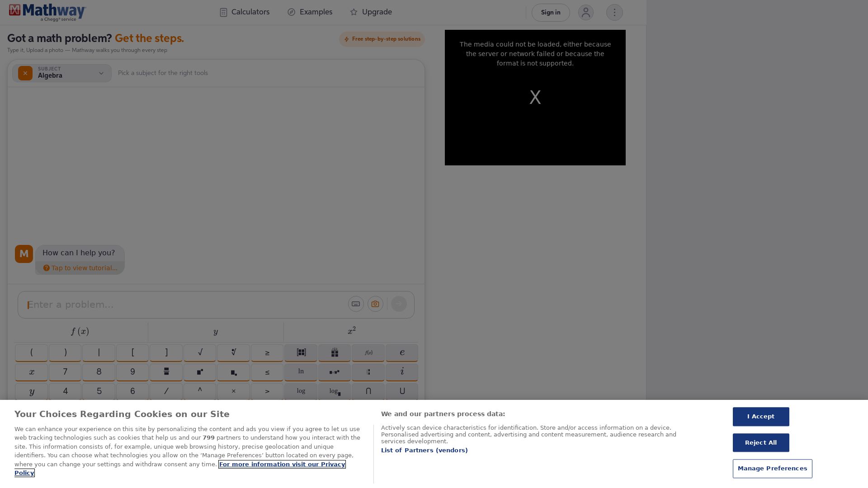Click the Mathway logo
Image resolution: width=868 pixels, height=488 pixels.
click(x=47, y=12)
